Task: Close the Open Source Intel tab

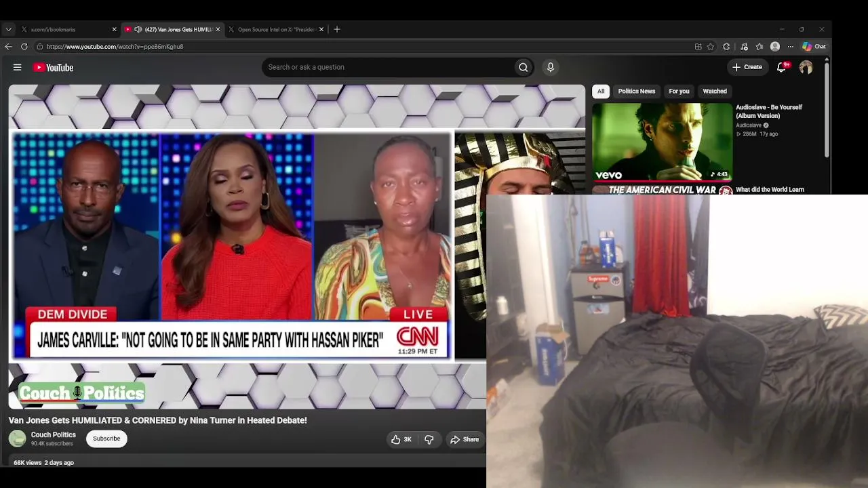Action: pyautogui.click(x=321, y=29)
